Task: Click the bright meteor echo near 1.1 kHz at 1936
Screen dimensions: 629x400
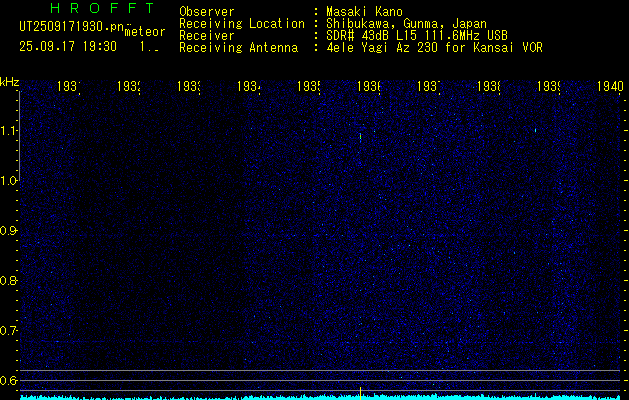Action: (x=360, y=136)
